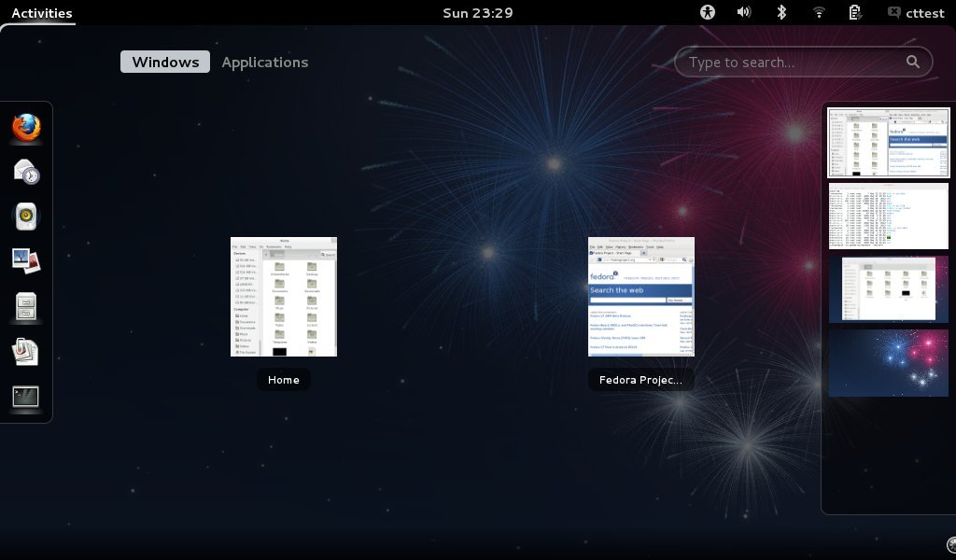Open the Activities hot corner button
The height and width of the screenshot is (560, 956).
point(38,12)
